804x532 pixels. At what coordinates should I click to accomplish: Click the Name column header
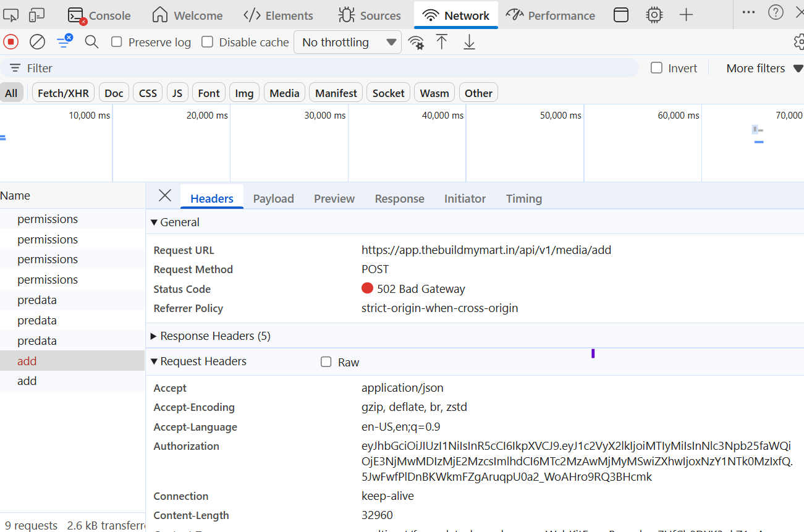click(x=72, y=195)
